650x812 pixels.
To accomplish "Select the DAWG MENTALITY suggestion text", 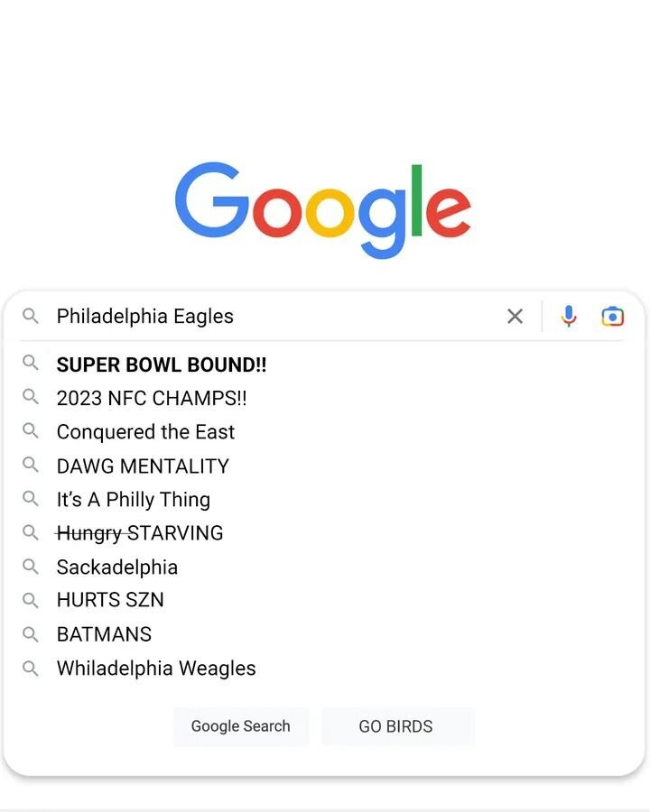I will [143, 466].
